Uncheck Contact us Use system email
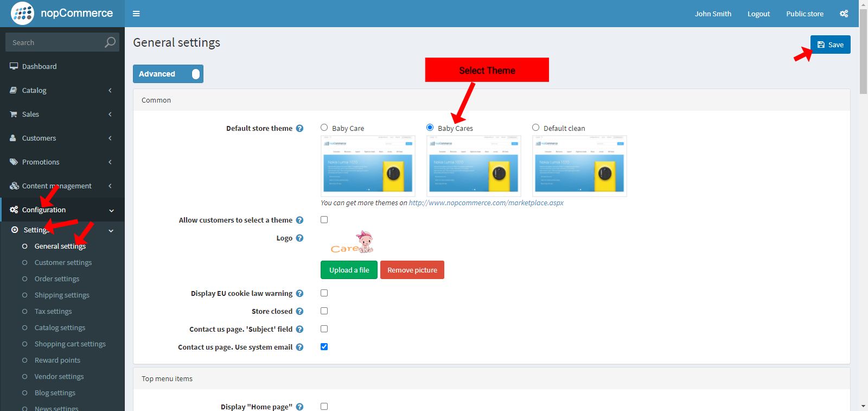Viewport: 868px width, 411px height. point(324,347)
